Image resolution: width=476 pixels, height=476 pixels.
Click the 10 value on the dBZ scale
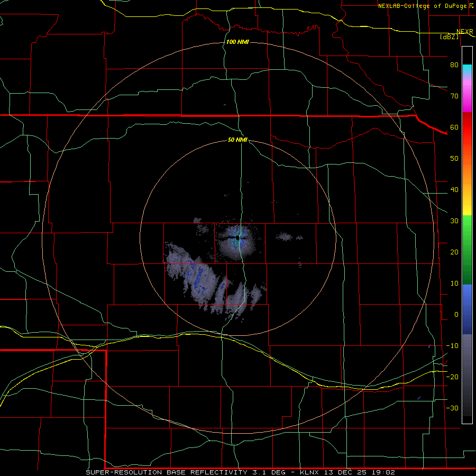[454, 283]
